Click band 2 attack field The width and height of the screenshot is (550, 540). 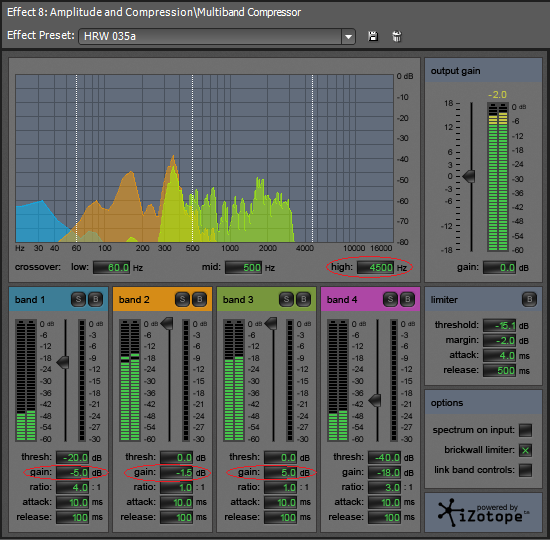(x=176, y=502)
